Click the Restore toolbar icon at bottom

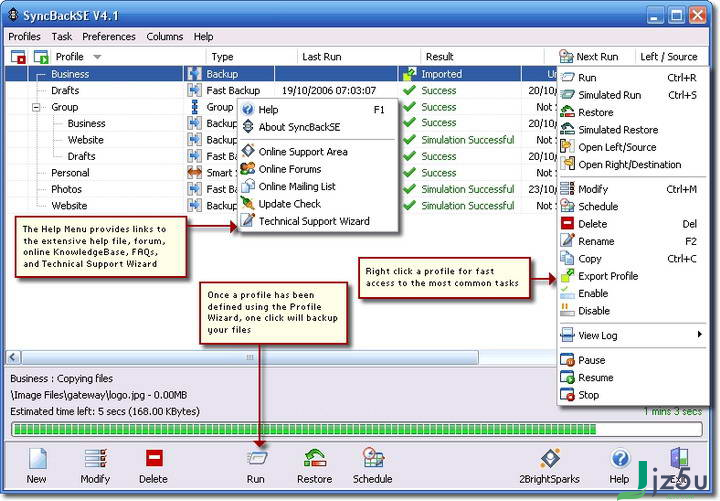315,458
